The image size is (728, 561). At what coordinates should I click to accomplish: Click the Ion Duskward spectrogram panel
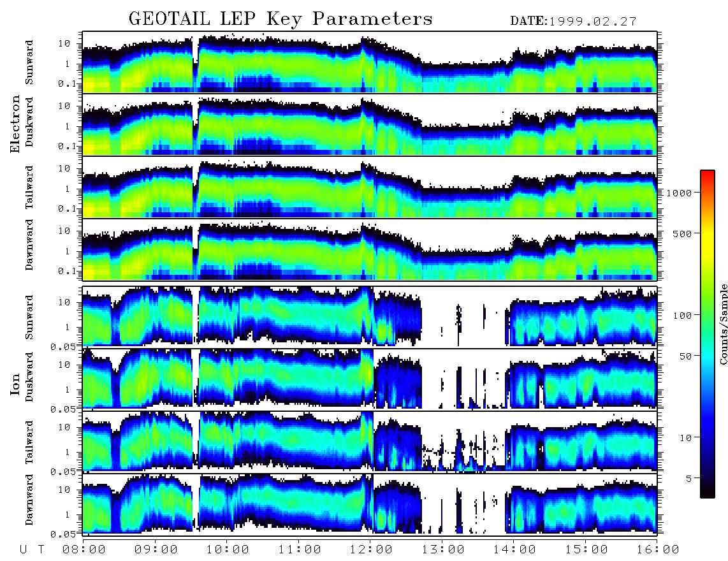tap(370, 379)
